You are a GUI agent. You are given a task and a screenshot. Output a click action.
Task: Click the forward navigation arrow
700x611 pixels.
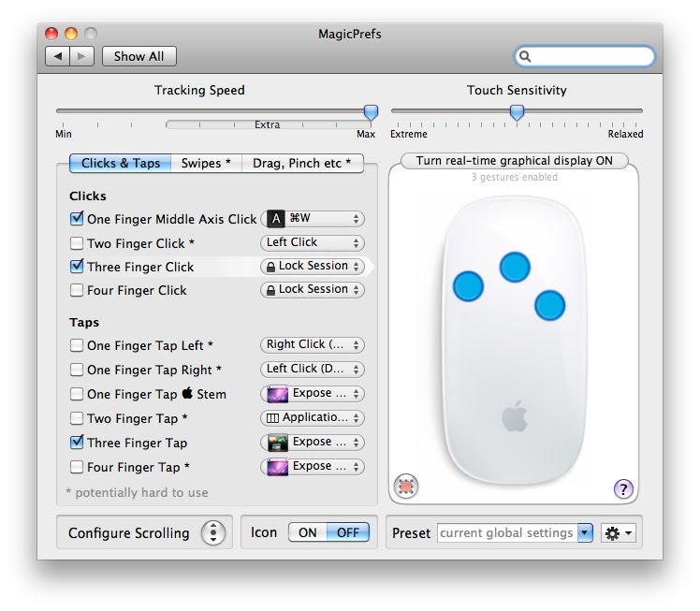(81, 56)
